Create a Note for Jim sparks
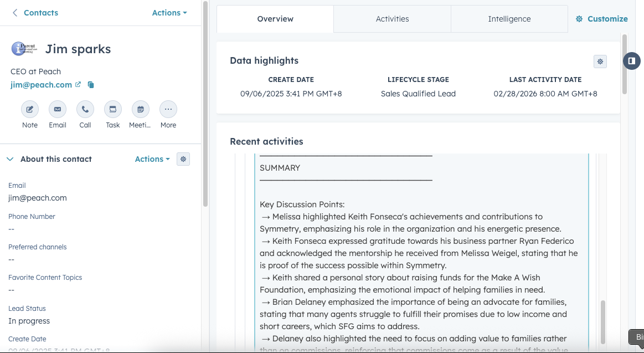 point(29,109)
